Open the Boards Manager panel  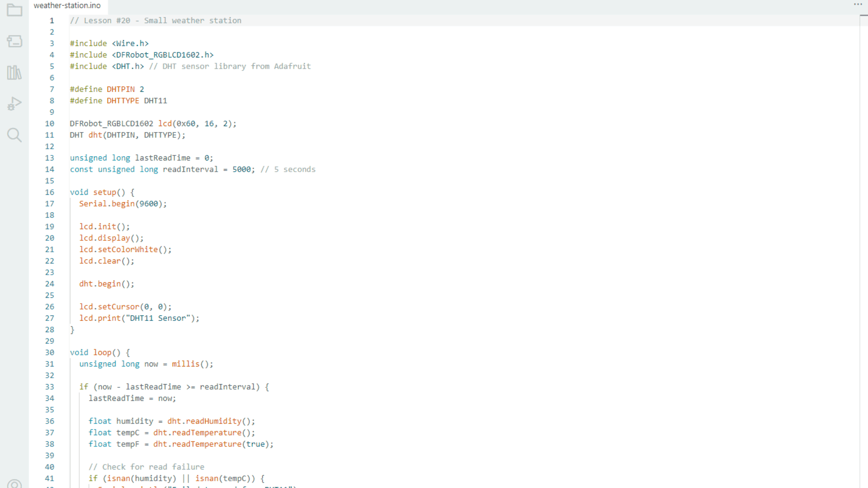pyautogui.click(x=14, y=41)
